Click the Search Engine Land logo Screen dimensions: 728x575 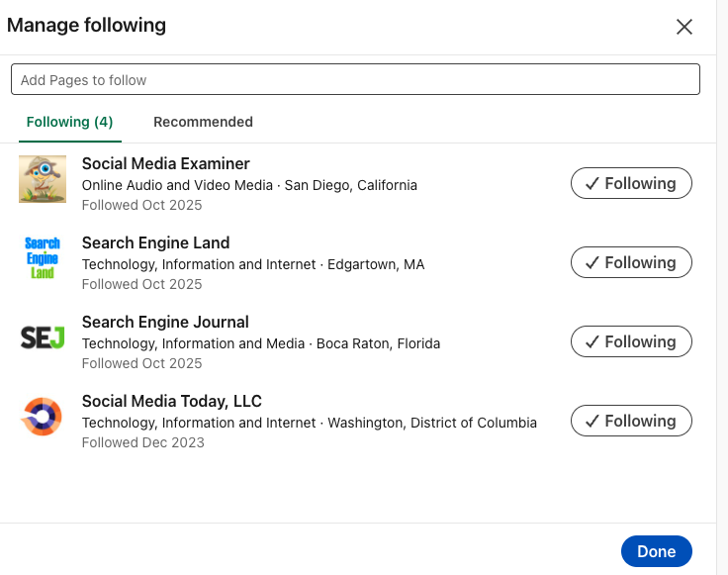coord(43,258)
